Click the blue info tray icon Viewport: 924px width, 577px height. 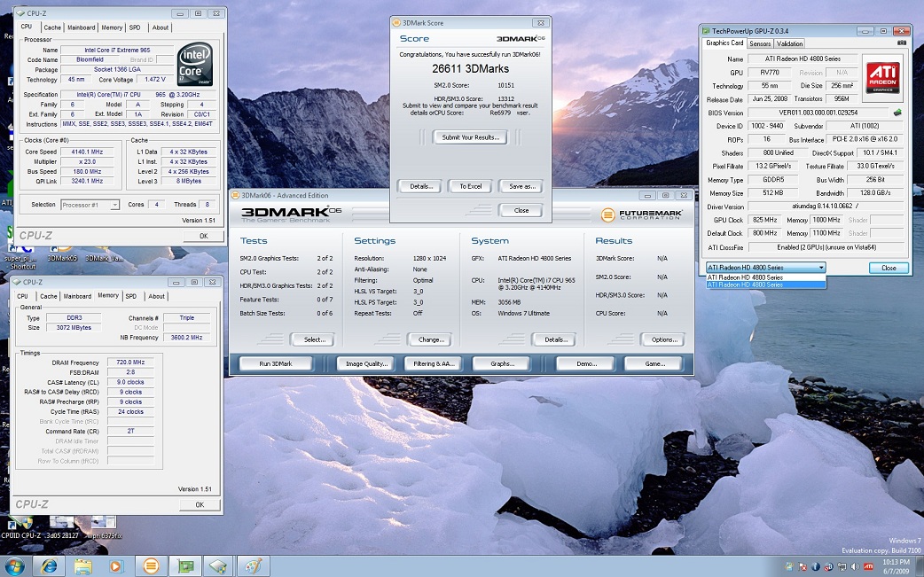click(x=816, y=567)
